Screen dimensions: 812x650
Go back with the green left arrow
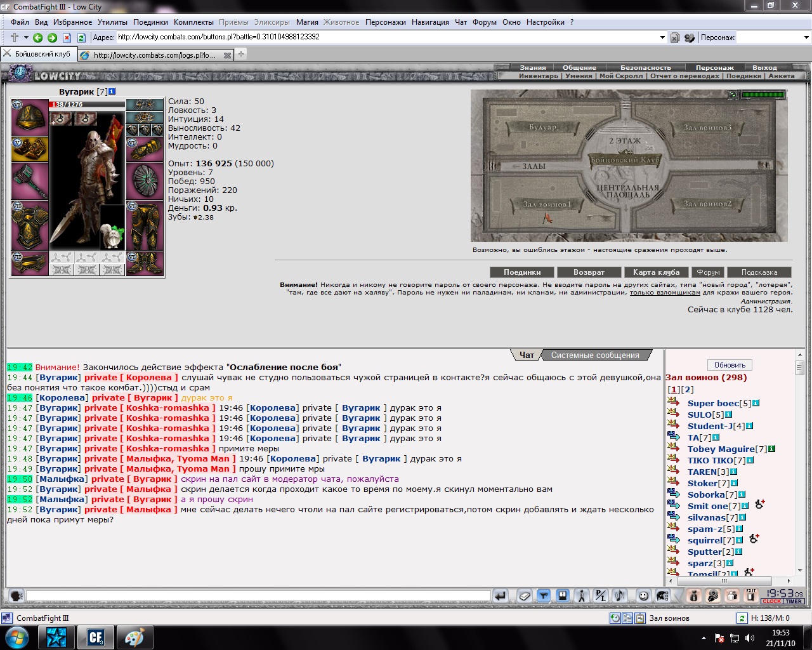click(x=38, y=37)
